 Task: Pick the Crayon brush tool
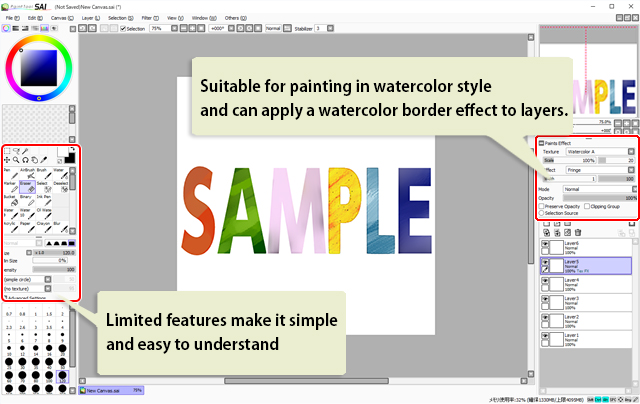click(x=43, y=226)
